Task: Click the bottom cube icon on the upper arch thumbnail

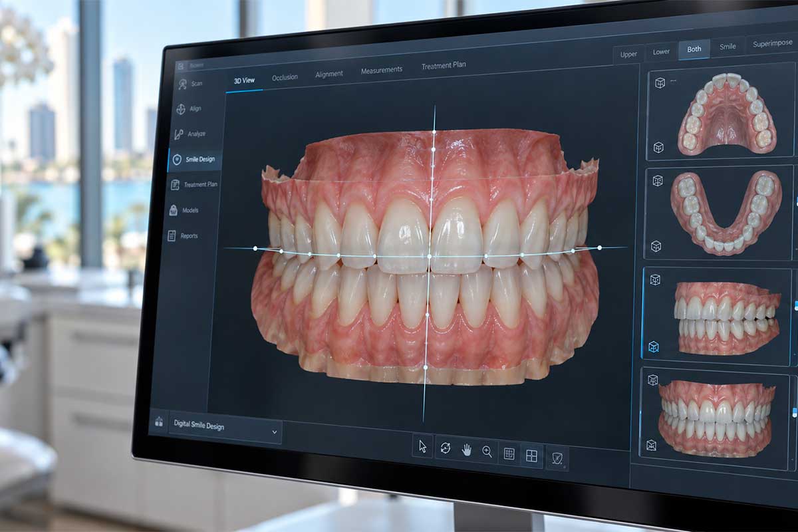Action: coord(658,147)
